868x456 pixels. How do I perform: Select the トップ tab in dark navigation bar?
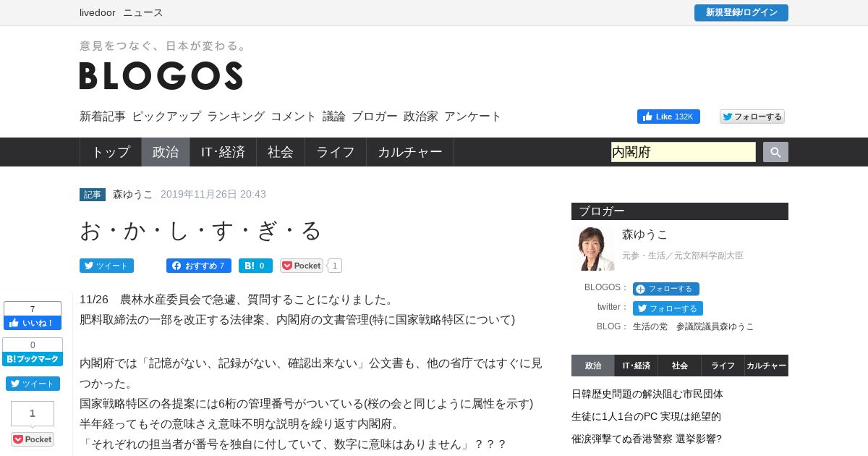(x=111, y=152)
